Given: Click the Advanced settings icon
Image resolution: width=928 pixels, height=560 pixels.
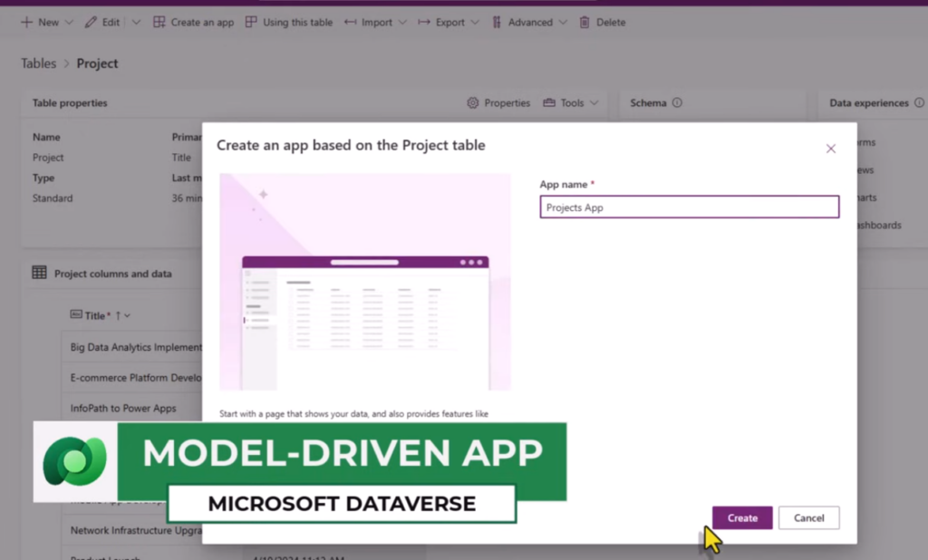Looking at the screenshot, I should (497, 22).
